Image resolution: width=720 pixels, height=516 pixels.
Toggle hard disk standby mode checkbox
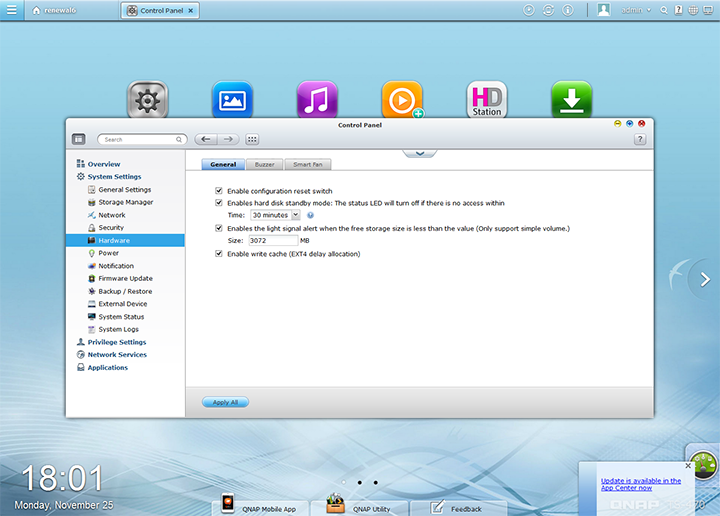tap(219, 203)
